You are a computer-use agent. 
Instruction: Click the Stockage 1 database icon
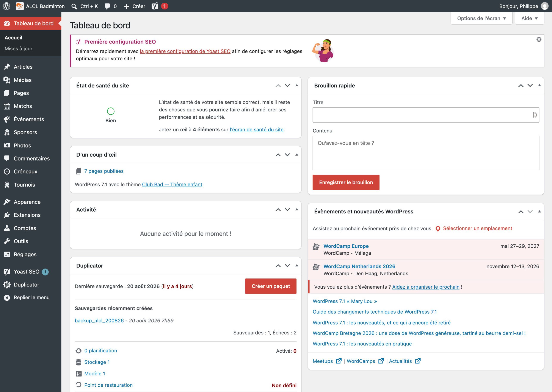coord(78,362)
